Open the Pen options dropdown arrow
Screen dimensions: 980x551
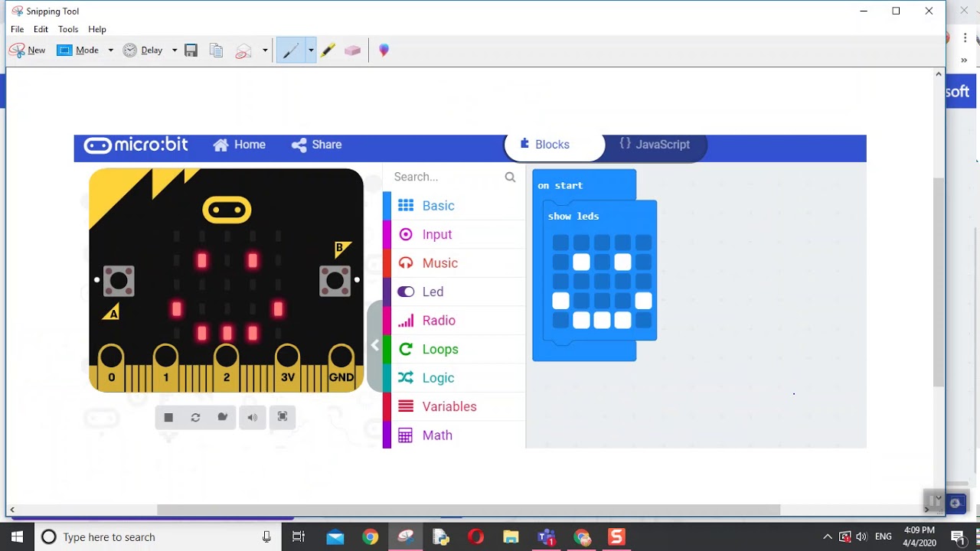[311, 51]
